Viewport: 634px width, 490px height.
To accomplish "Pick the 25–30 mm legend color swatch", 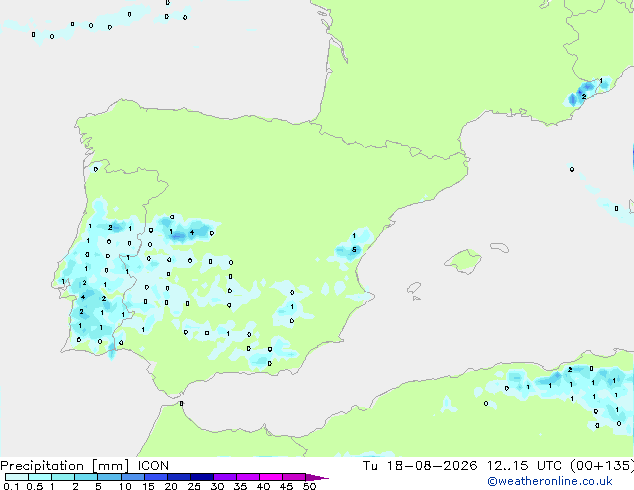I will 201,477.
